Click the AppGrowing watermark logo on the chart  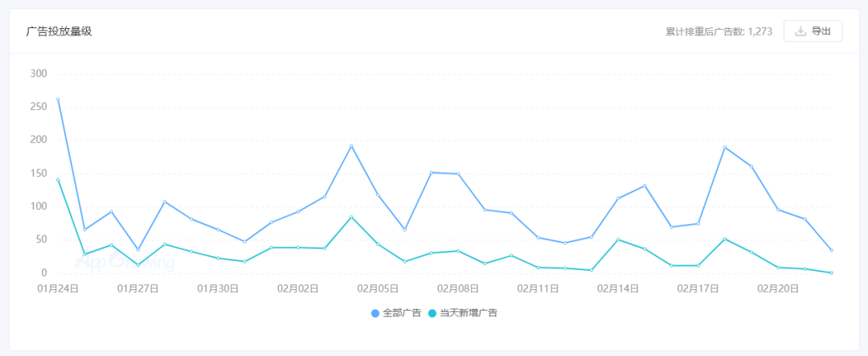[x=124, y=261]
